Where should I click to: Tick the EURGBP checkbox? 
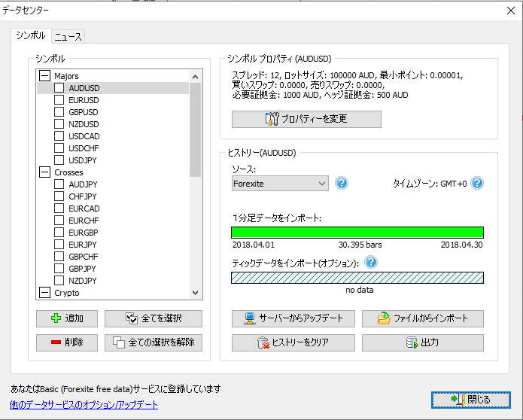(59, 232)
